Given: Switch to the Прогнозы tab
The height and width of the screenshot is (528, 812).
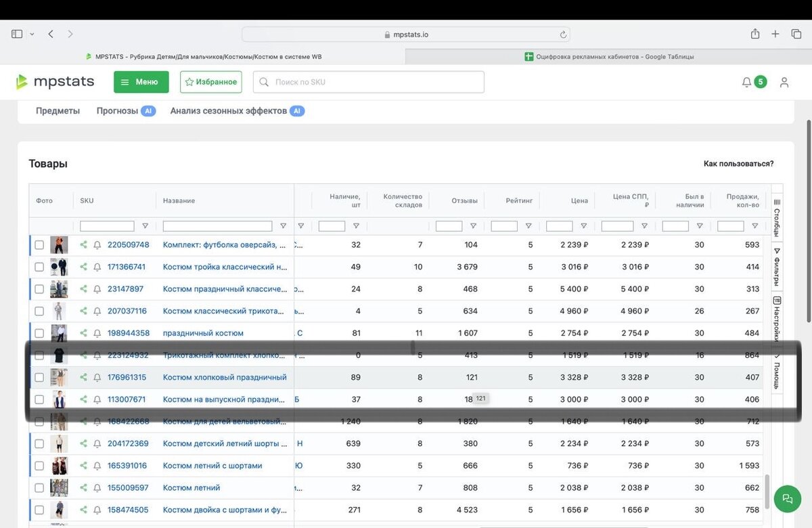Looking at the screenshot, I should (x=126, y=110).
